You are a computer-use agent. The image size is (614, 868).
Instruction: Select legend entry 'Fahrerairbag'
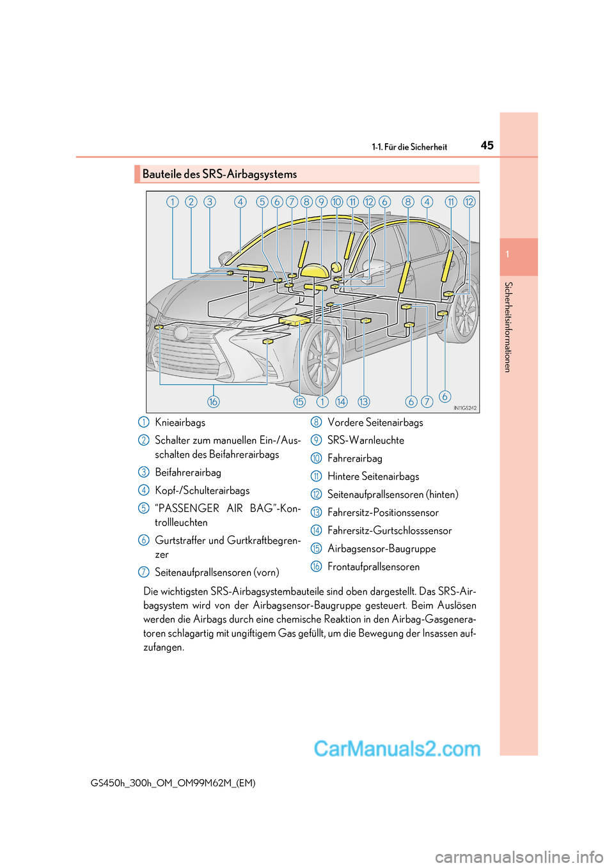pos(354,458)
